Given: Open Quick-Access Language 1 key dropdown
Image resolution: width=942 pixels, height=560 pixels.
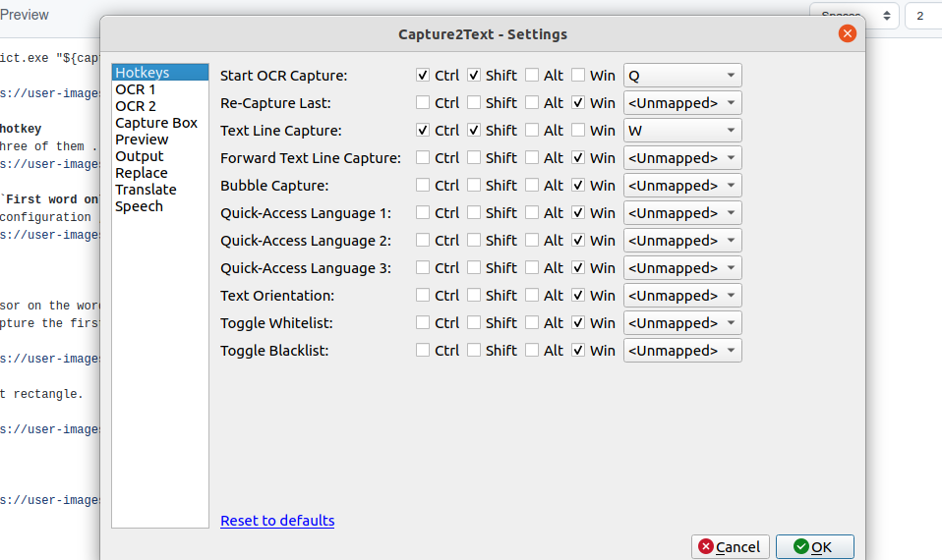Looking at the screenshot, I should tap(682, 213).
